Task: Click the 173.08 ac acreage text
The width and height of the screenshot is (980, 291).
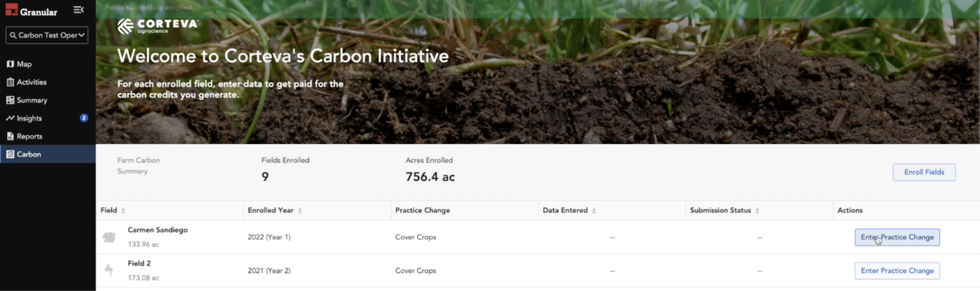Action: click(x=144, y=278)
